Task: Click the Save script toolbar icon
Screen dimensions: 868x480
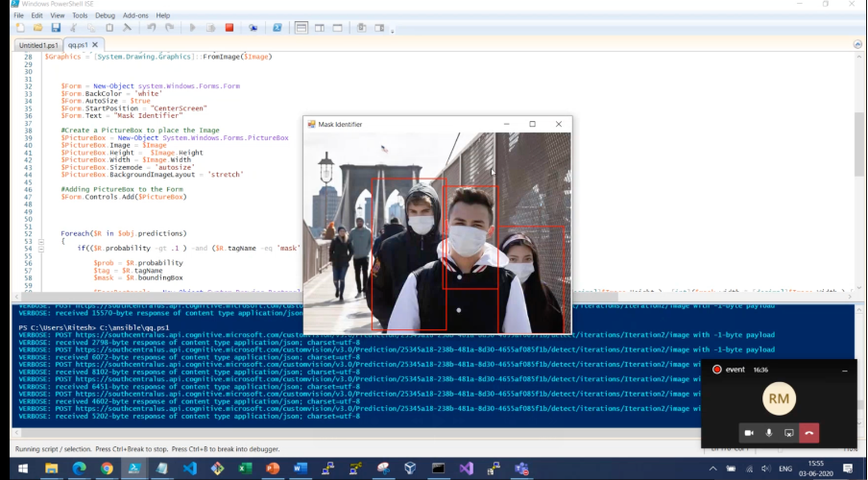Action: (x=56, y=28)
